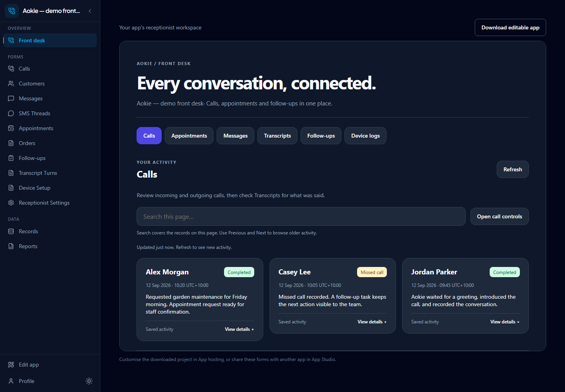Click the SMS Threads chat icon
The width and height of the screenshot is (565, 392).
click(11, 113)
